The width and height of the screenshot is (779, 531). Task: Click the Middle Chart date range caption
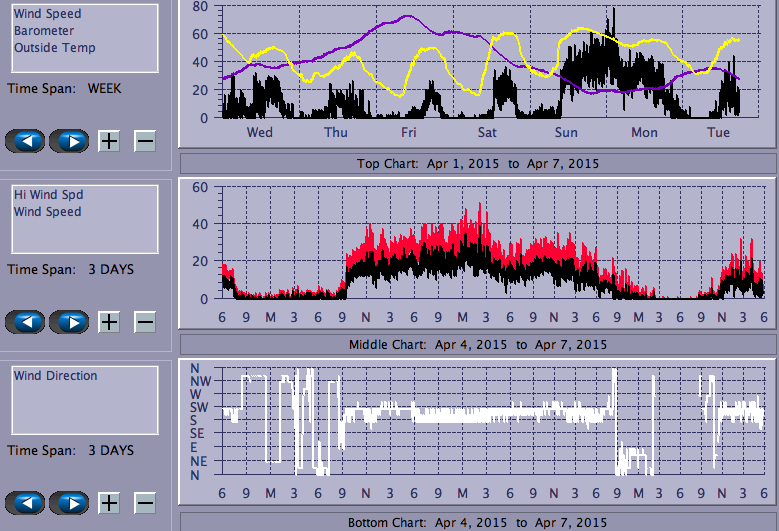pos(478,344)
